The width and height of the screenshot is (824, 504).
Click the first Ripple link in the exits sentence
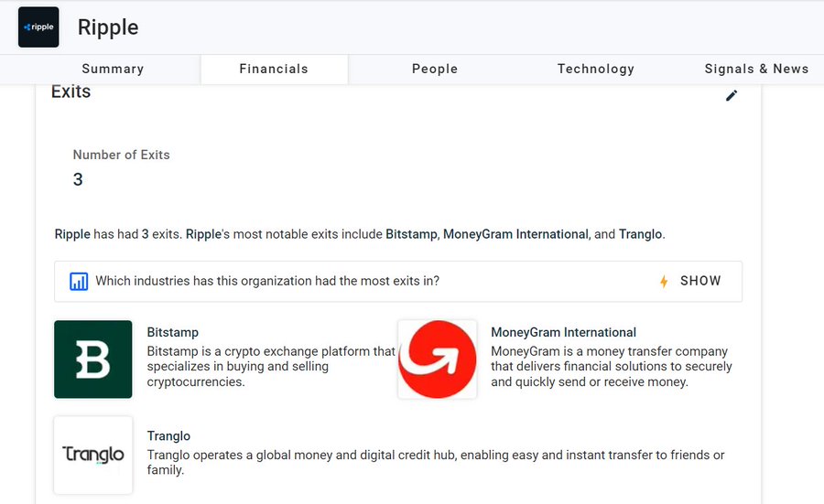(x=72, y=234)
